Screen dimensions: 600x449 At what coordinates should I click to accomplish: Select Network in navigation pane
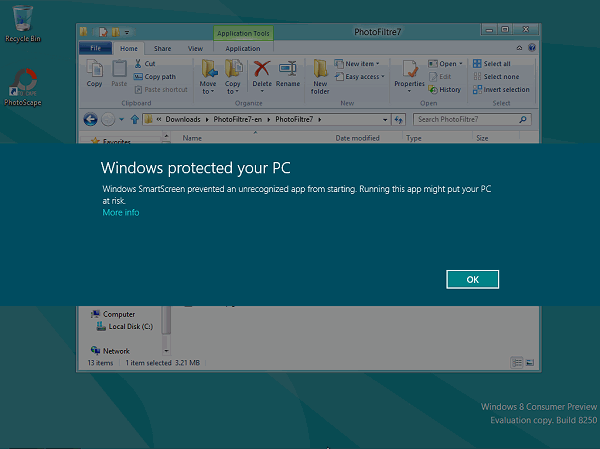(x=110, y=351)
